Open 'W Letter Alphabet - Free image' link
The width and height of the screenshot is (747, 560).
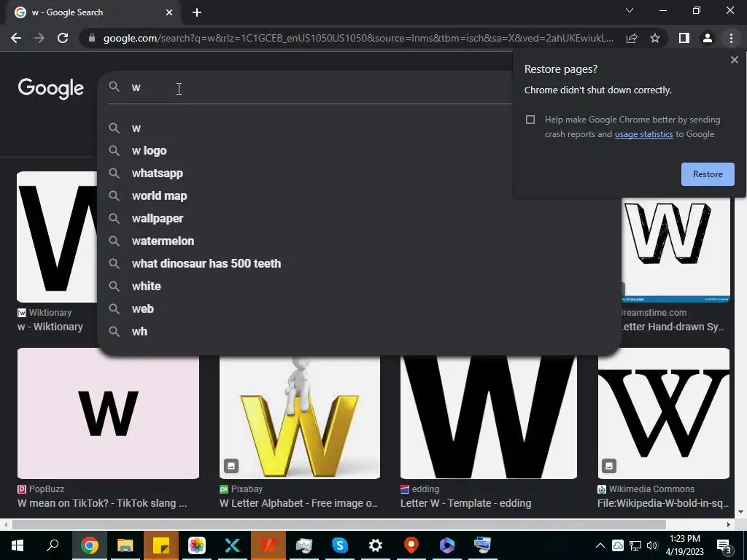click(298, 503)
